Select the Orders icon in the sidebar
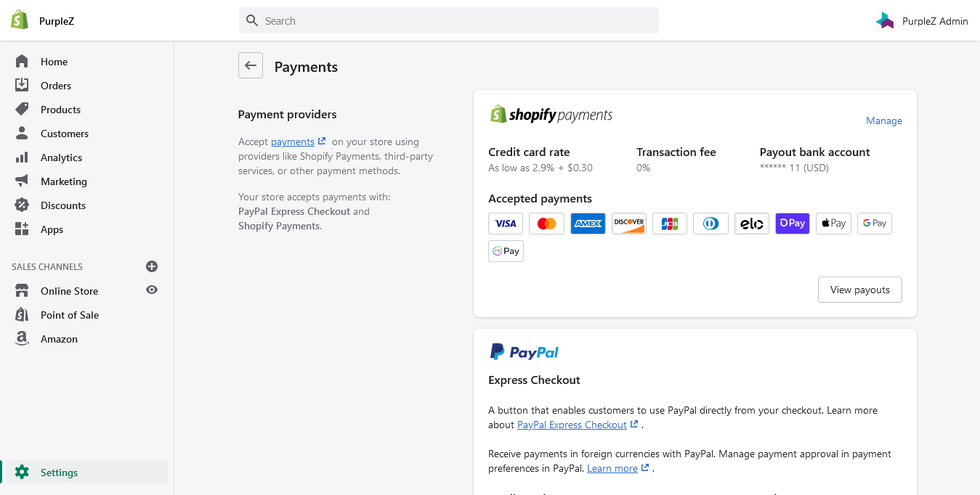 (x=22, y=85)
